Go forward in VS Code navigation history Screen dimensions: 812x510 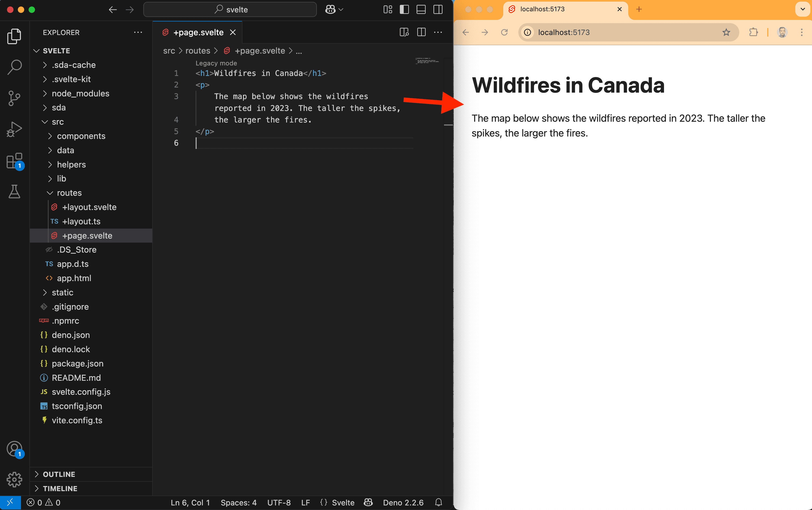pos(130,9)
